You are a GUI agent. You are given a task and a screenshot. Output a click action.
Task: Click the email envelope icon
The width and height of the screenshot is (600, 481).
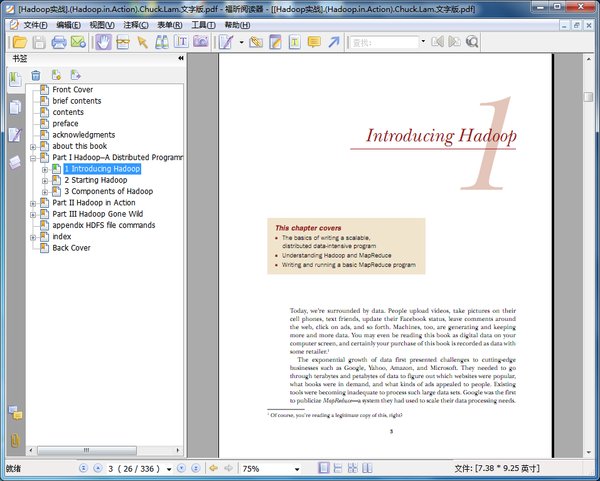click(79, 42)
